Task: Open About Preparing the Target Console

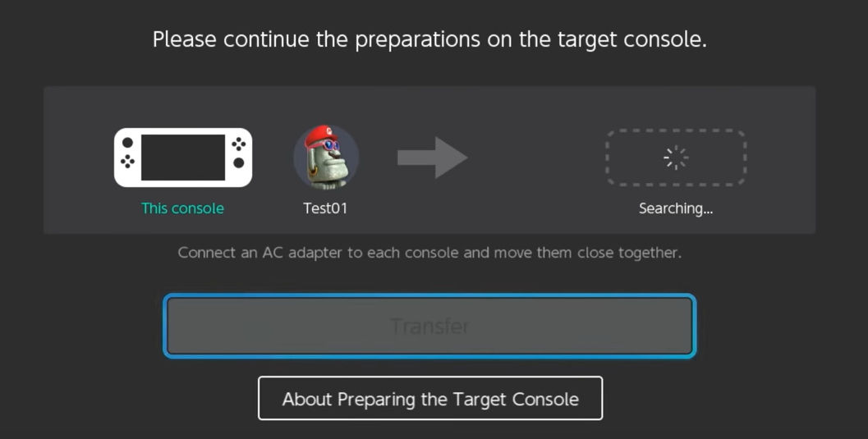Action: (430, 398)
